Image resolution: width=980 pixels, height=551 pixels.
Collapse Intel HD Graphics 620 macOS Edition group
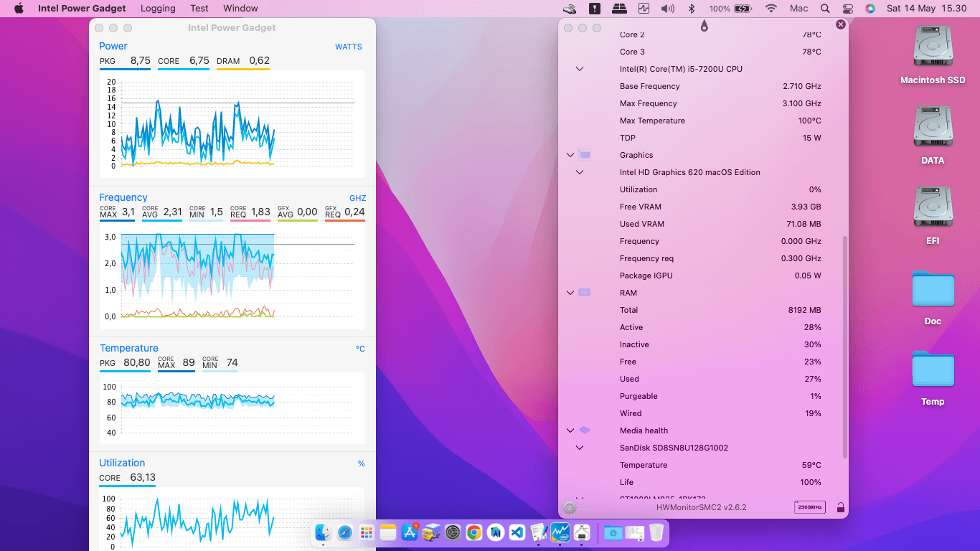click(580, 172)
